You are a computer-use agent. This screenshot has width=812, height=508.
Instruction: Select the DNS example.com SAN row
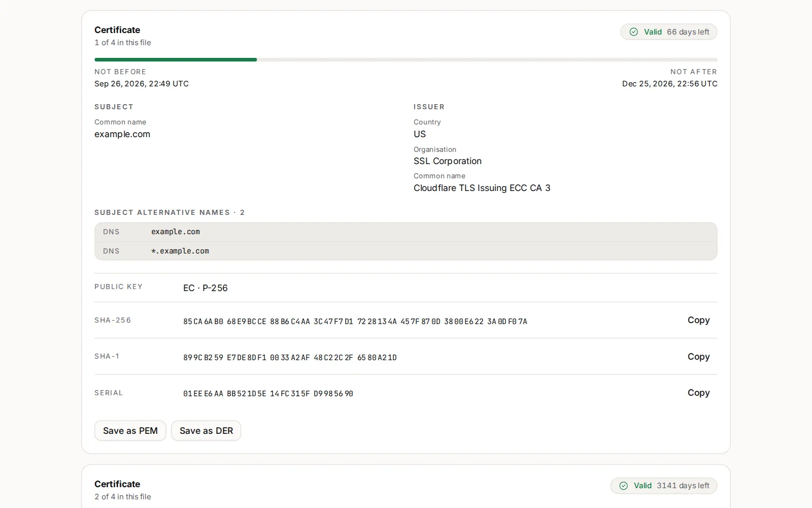coord(406,232)
